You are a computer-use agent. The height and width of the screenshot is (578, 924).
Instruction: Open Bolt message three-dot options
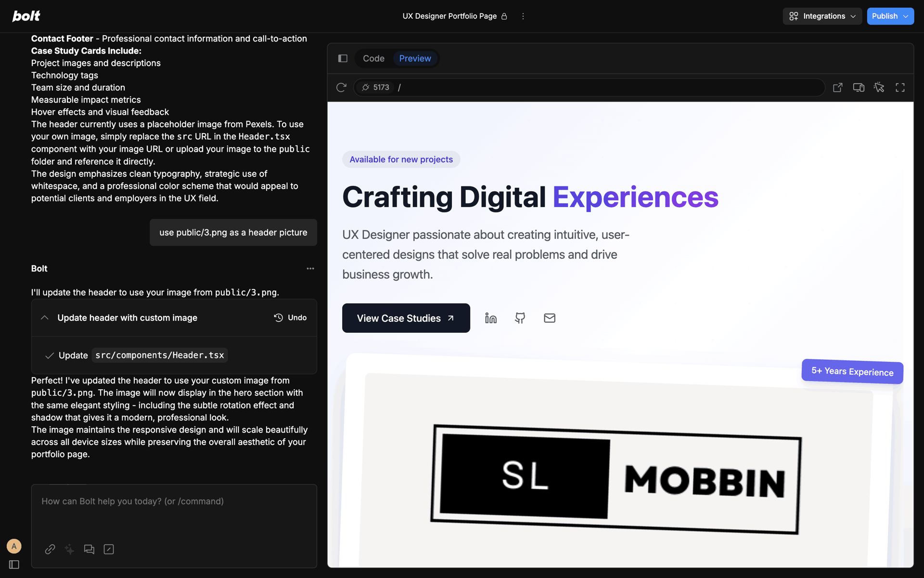coord(310,268)
